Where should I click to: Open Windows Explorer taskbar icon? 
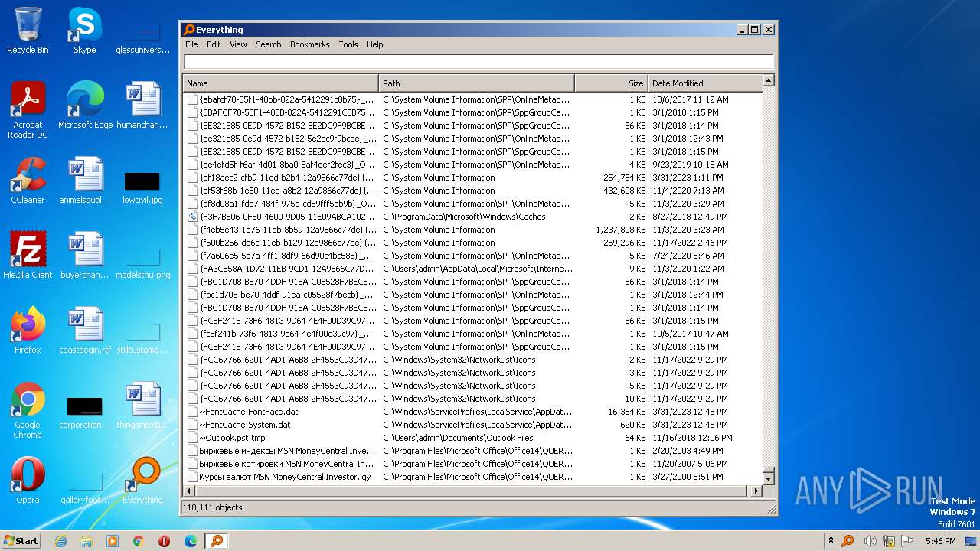click(87, 541)
